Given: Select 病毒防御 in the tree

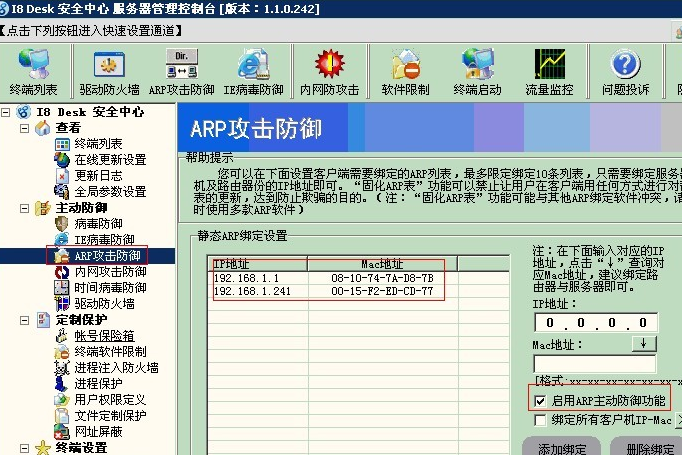Looking at the screenshot, I should click(x=98, y=224).
